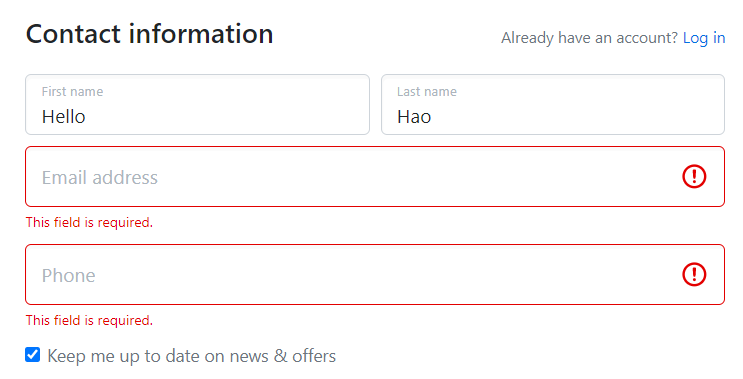
Task: Click into the Phone field
Action: tap(375, 275)
